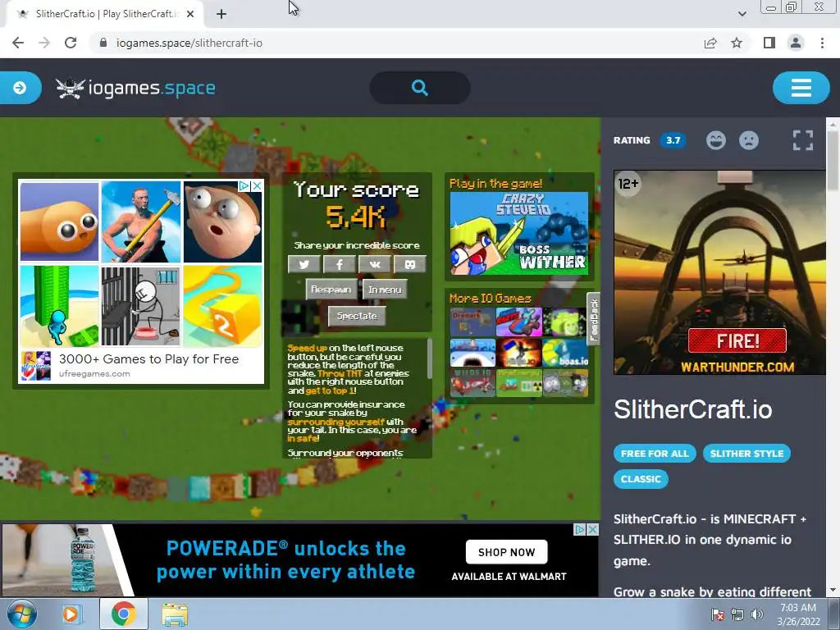
Task: Open the Windows Start menu
Action: (21, 614)
